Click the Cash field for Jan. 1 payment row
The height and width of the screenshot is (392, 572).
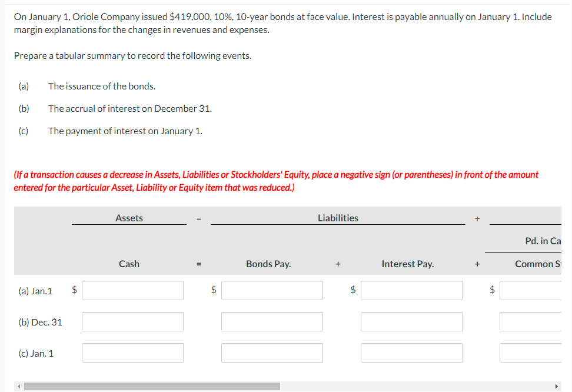tap(132, 353)
